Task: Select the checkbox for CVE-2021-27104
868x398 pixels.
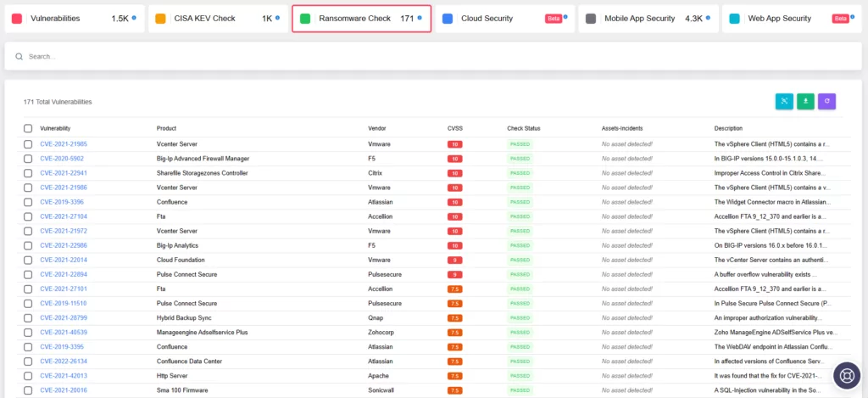Action: click(28, 216)
